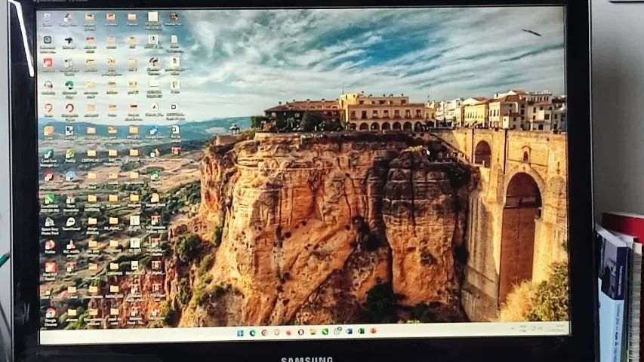The height and width of the screenshot is (362, 644).
Task: Launch Firefox from its desktop shortcut
Action: [50, 247]
